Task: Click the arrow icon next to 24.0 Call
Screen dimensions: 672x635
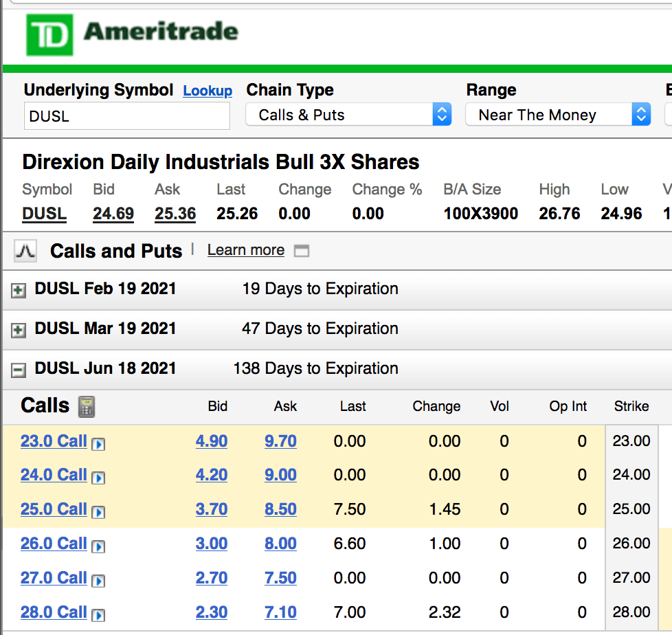Action: (x=98, y=478)
